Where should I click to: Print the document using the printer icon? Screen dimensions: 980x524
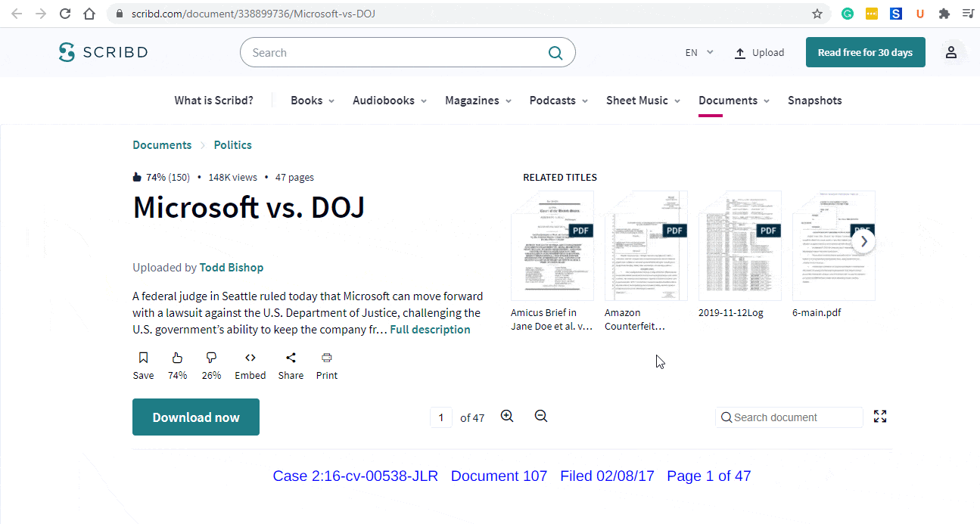point(326,357)
